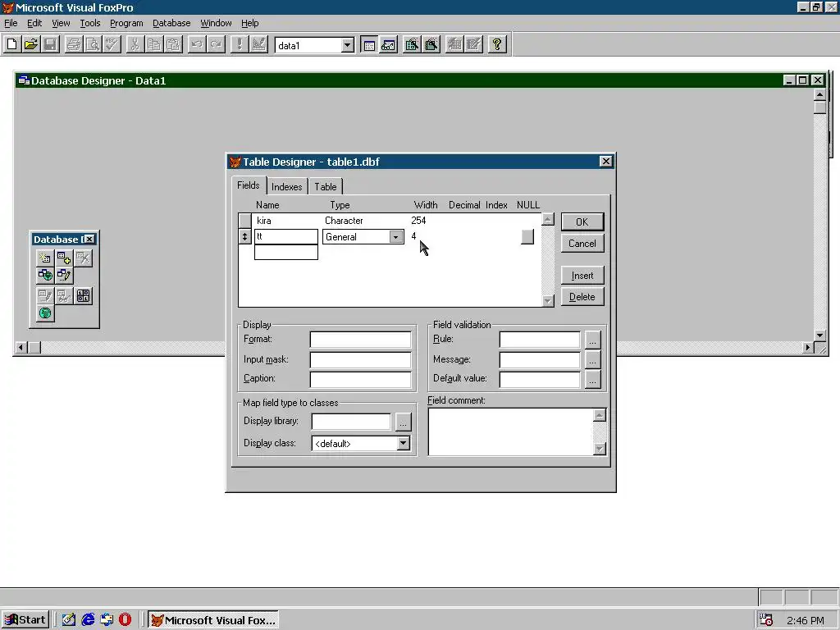Click the Copy toolbar icon

154,44
